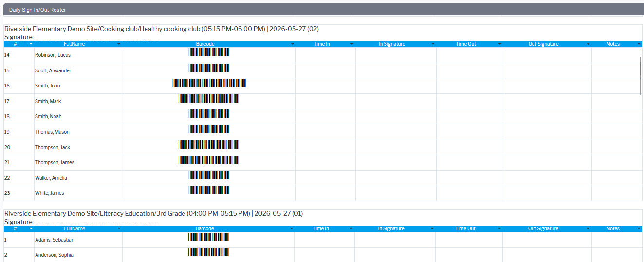The height and width of the screenshot is (262, 644).
Task: Select the name Thompson, James
Action: click(x=55, y=163)
